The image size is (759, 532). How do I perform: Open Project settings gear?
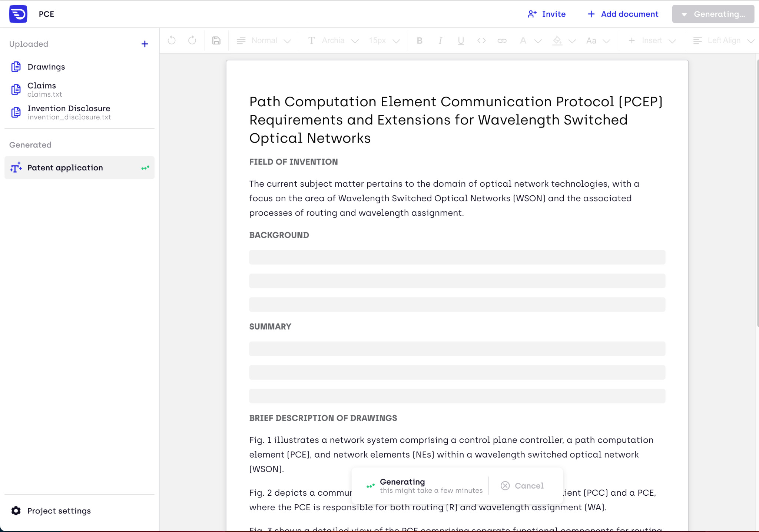pos(16,511)
